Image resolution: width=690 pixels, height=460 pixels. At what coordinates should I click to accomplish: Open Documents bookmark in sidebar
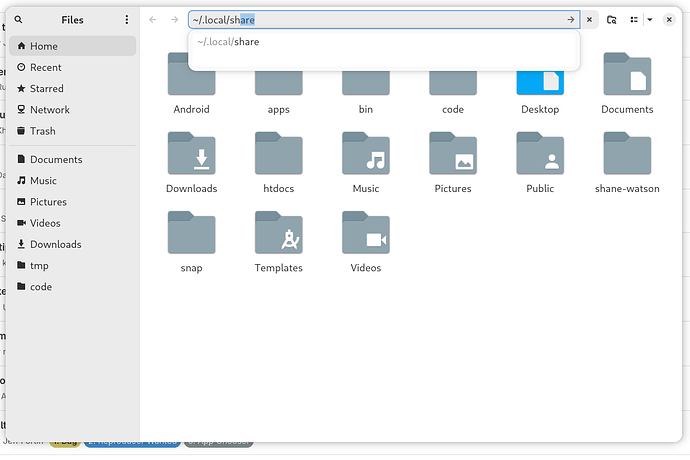73,159
